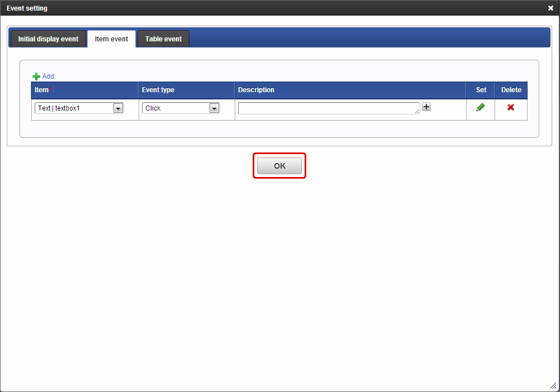Click the green pencil Set icon

click(480, 107)
